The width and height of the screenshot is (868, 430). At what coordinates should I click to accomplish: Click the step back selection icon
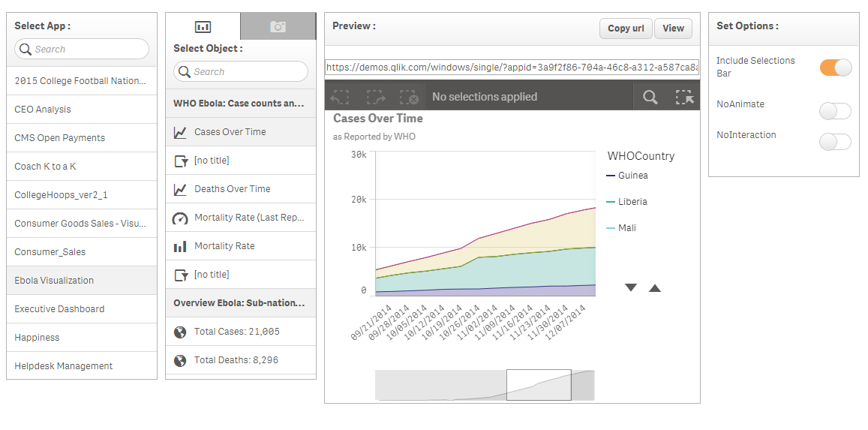(x=339, y=97)
